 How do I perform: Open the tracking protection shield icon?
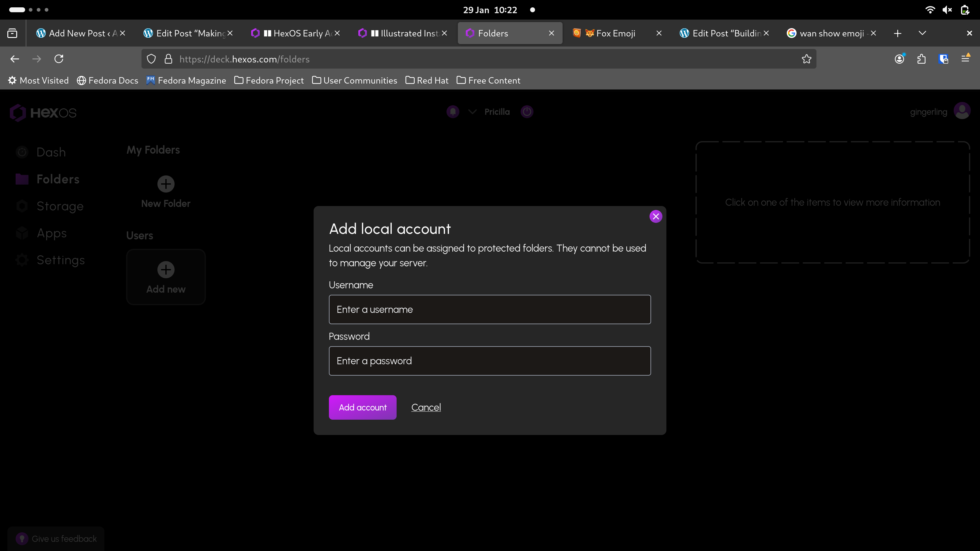pos(151,59)
